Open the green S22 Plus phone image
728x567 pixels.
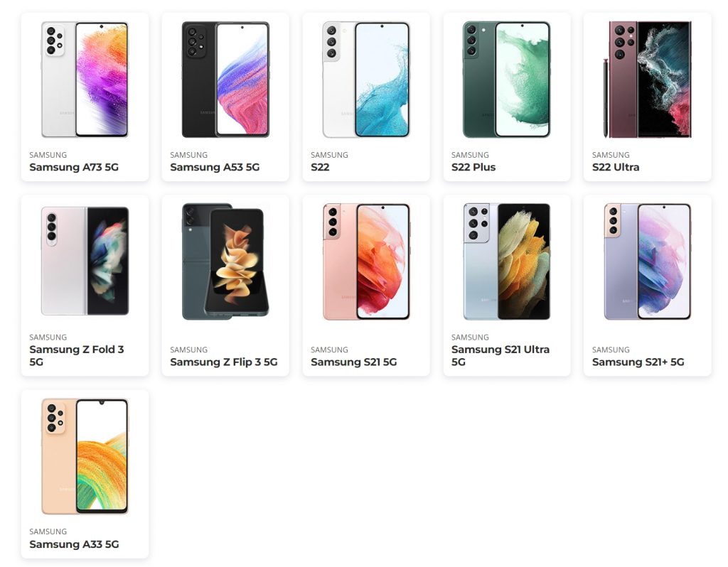pyautogui.click(x=506, y=80)
